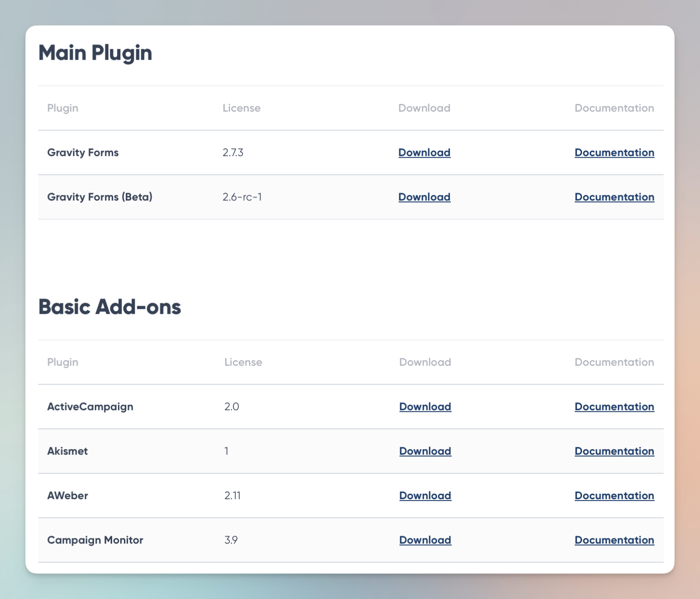Click the Campaign Monitor plugin name
The height and width of the screenshot is (599, 700).
tap(95, 540)
